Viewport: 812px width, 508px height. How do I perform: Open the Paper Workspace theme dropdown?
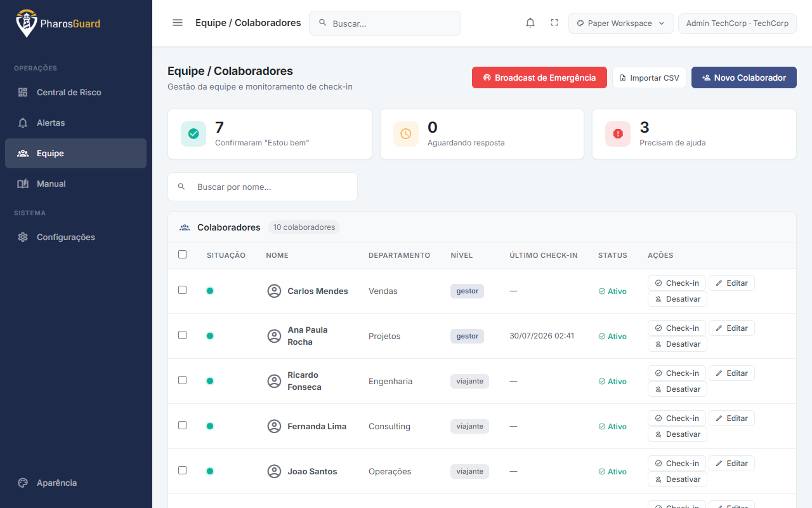click(621, 23)
